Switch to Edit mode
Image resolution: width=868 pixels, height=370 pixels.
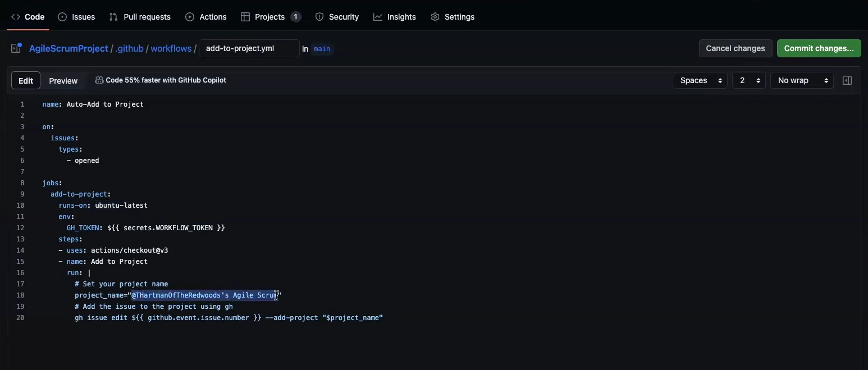click(x=26, y=80)
